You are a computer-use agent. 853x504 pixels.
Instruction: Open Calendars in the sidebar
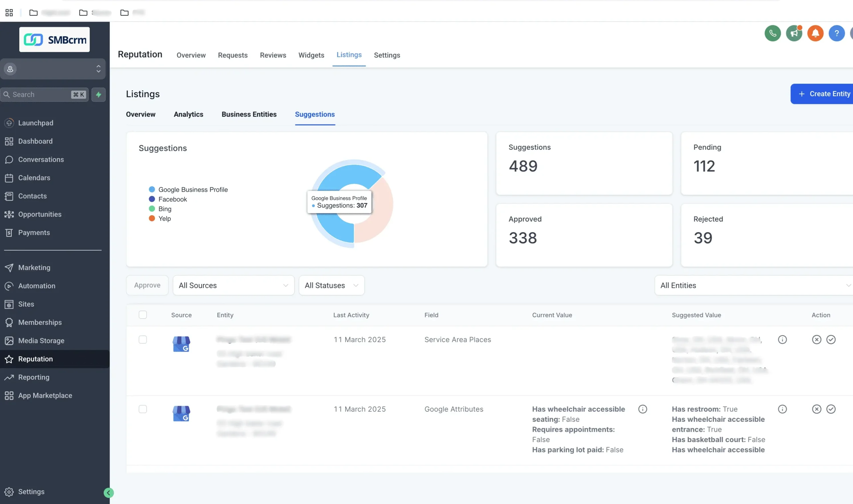tap(34, 178)
